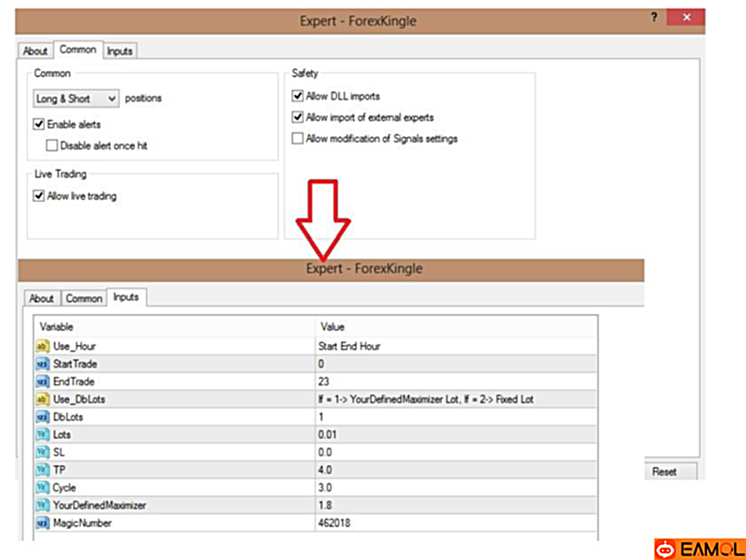Toggle the Enable alerts checkbox
The image size is (746, 560).
(39, 124)
